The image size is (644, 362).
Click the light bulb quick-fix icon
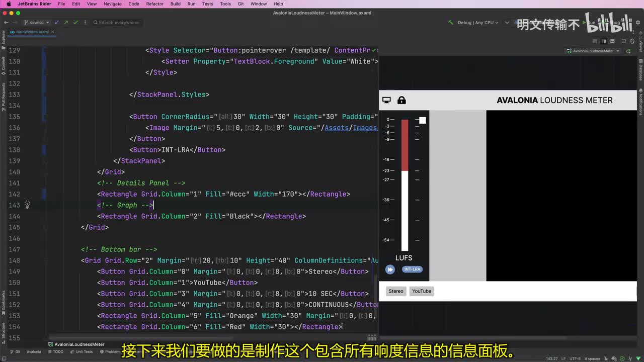27,205
